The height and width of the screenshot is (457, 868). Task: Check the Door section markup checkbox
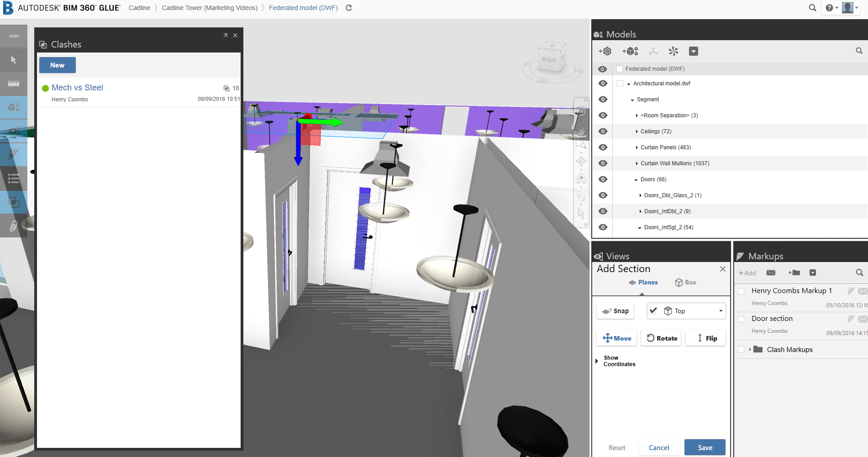pyautogui.click(x=741, y=319)
